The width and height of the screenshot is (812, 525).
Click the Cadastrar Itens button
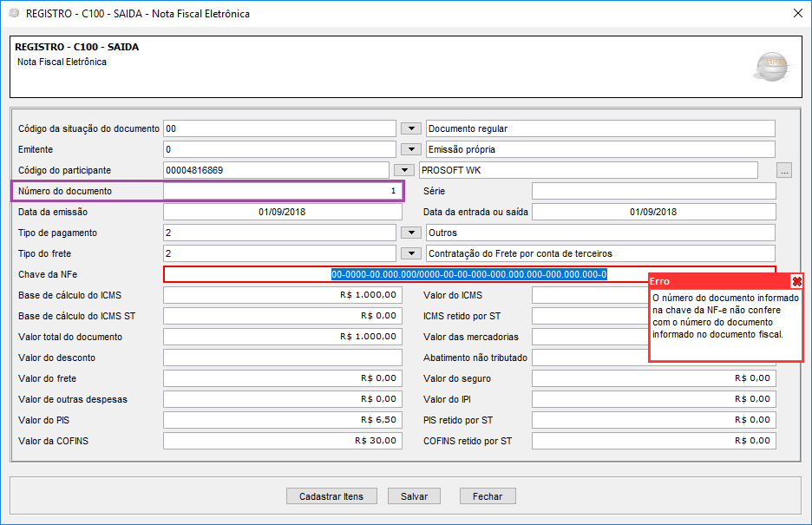tap(331, 496)
